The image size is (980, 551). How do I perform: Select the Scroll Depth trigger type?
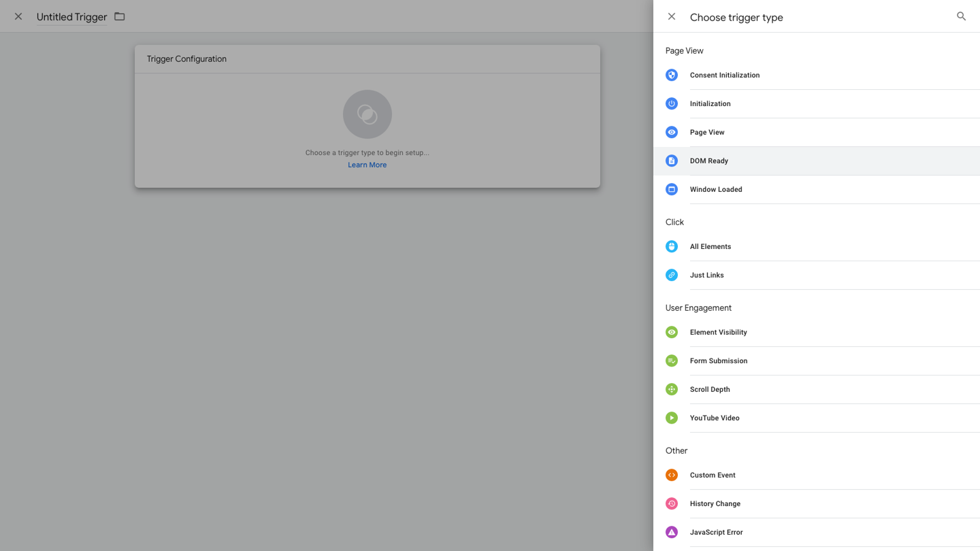[x=709, y=390]
